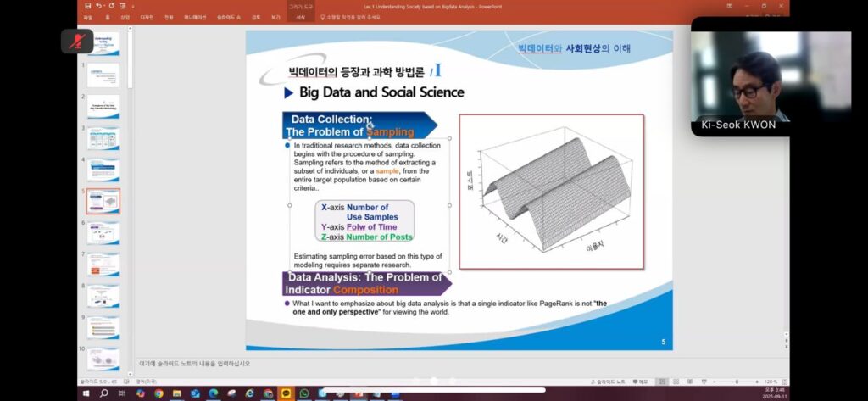868x401 pixels.
Task: Open File Explorer from the taskbar
Action: point(177,393)
